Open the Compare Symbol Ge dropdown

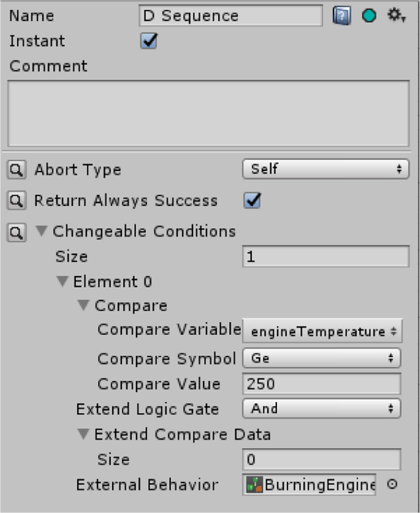pos(321,358)
